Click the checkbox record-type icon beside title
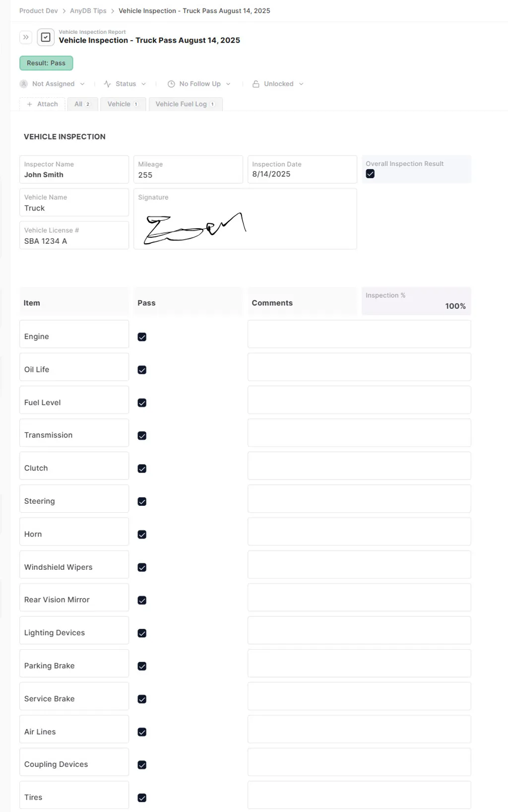 (46, 37)
